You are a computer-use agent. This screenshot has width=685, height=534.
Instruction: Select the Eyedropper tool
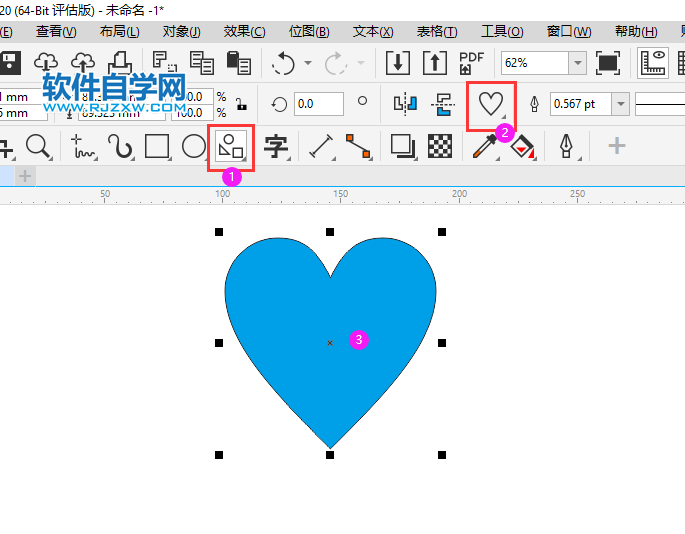(485, 147)
